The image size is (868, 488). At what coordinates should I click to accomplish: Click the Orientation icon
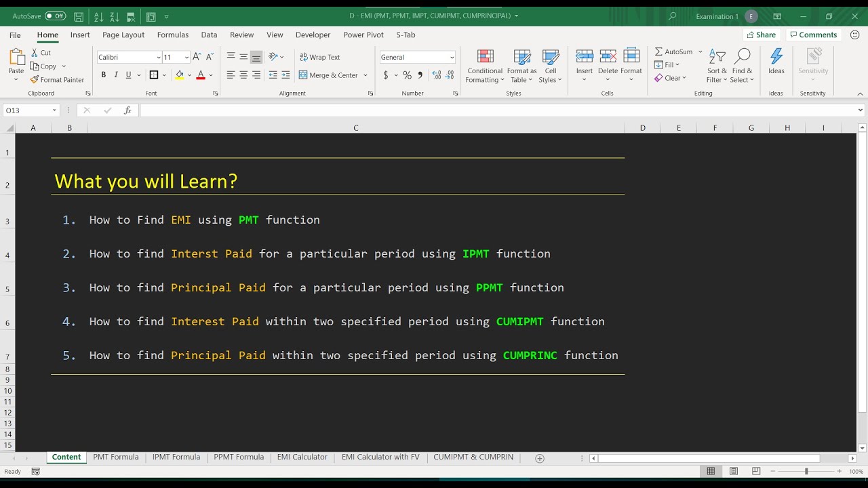click(x=273, y=57)
